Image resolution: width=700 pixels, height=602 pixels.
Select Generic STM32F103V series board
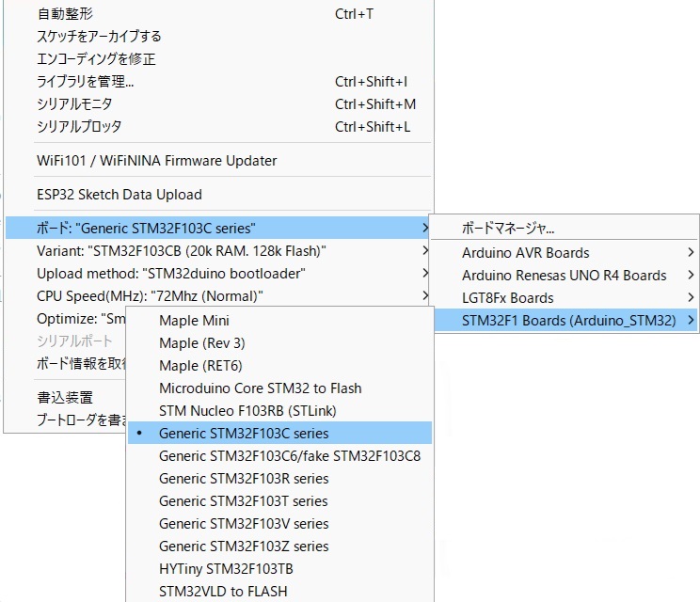pos(280,524)
